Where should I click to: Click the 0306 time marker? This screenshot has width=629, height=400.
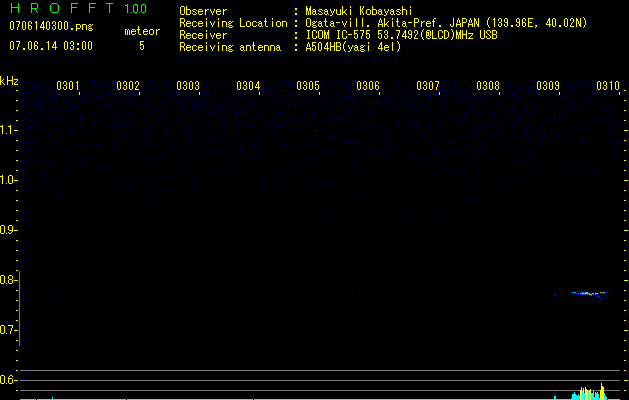tap(368, 86)
